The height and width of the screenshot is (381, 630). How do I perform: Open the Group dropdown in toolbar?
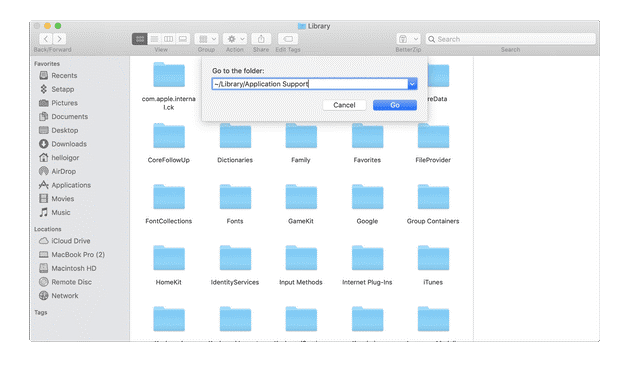207,39
